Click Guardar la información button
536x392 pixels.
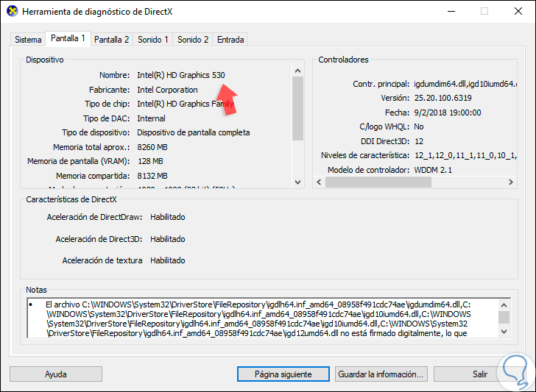coord(381,374)
